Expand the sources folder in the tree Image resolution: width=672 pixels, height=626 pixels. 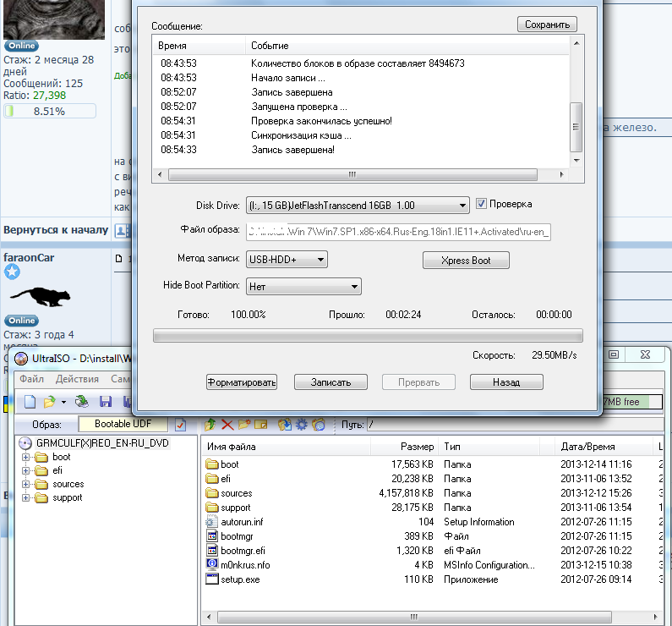(25, 485)
